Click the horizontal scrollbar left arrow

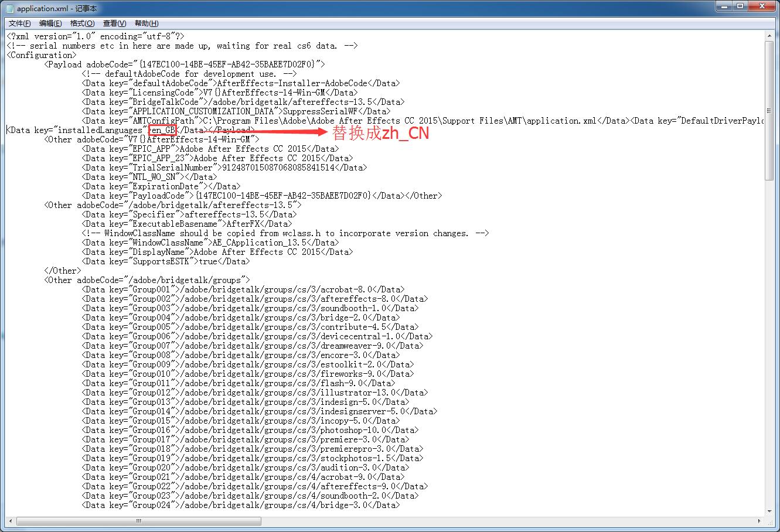(x=11, y=521)
